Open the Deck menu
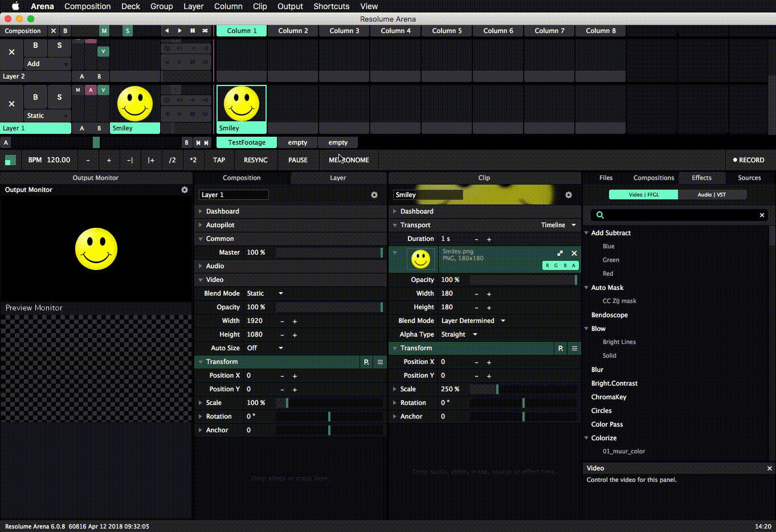This screenshot has height=532, width=776. [x=130, y=6]
